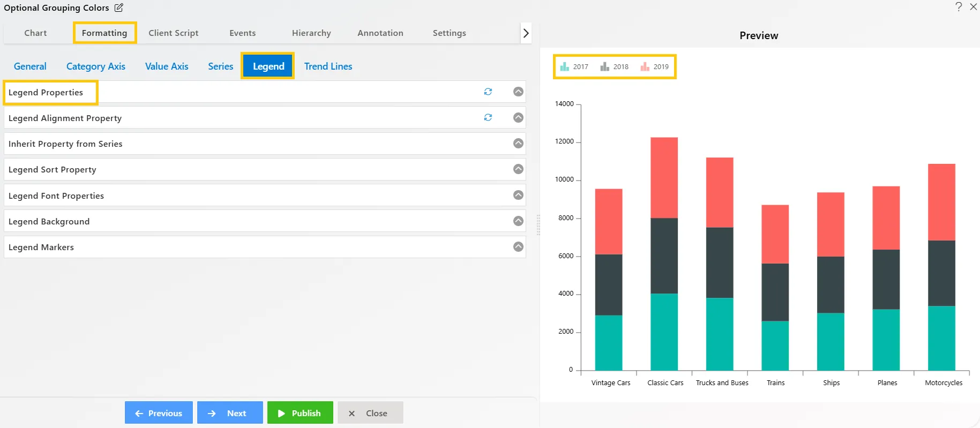The image size is (980, 428).
Task: Switch to the Client Script tab
Action: pyautogui.click(x=173, y=33)
